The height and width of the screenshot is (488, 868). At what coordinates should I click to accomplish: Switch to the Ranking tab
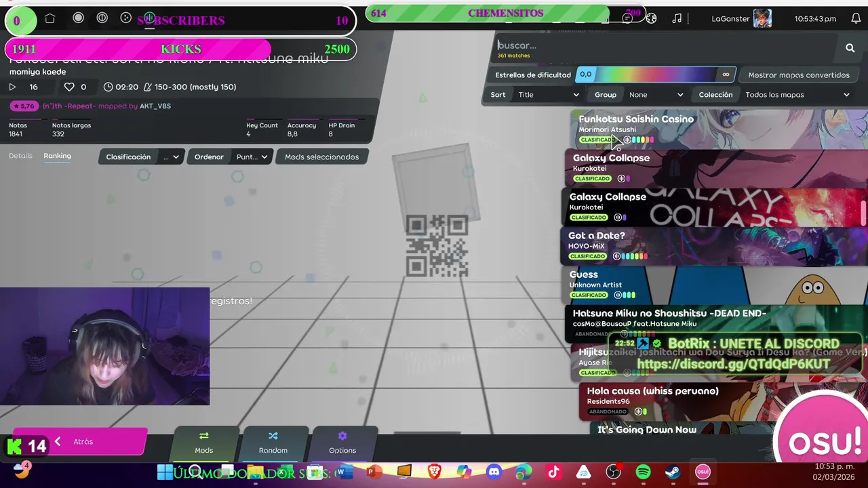[x=57, y=156]
